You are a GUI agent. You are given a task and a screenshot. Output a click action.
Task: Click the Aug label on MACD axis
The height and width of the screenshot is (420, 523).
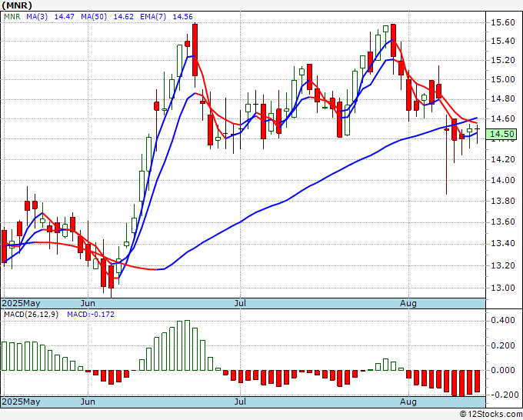408,402
